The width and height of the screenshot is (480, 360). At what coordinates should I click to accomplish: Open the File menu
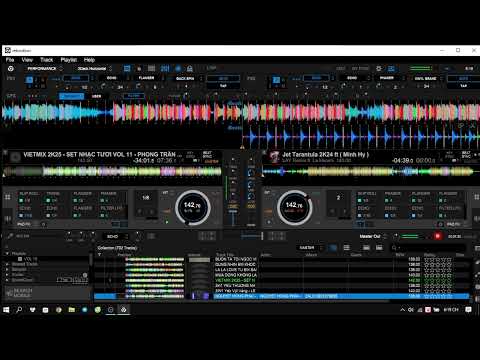[10, 60]
